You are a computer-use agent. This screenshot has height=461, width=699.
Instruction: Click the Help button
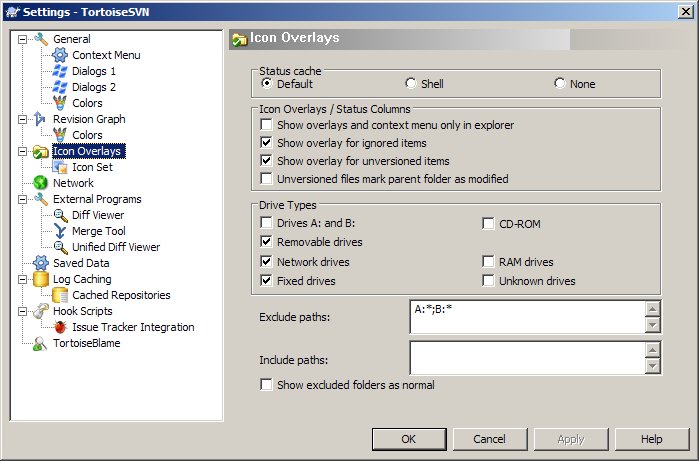click(652, 439)
